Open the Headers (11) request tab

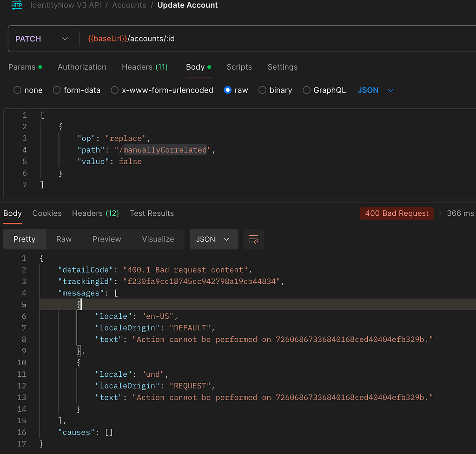click(145, 67)
